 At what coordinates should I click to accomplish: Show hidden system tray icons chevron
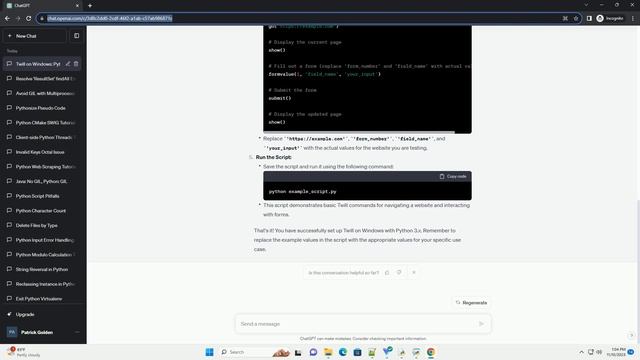(x=581, y=352)
